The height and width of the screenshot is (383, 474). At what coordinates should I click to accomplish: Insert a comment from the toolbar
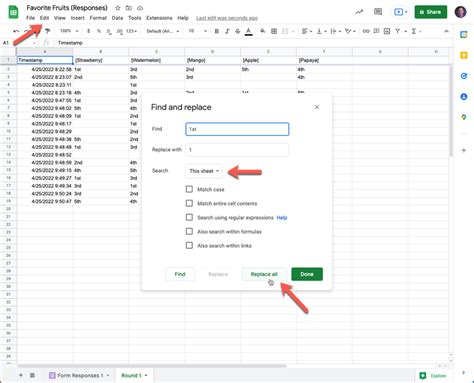376,31
